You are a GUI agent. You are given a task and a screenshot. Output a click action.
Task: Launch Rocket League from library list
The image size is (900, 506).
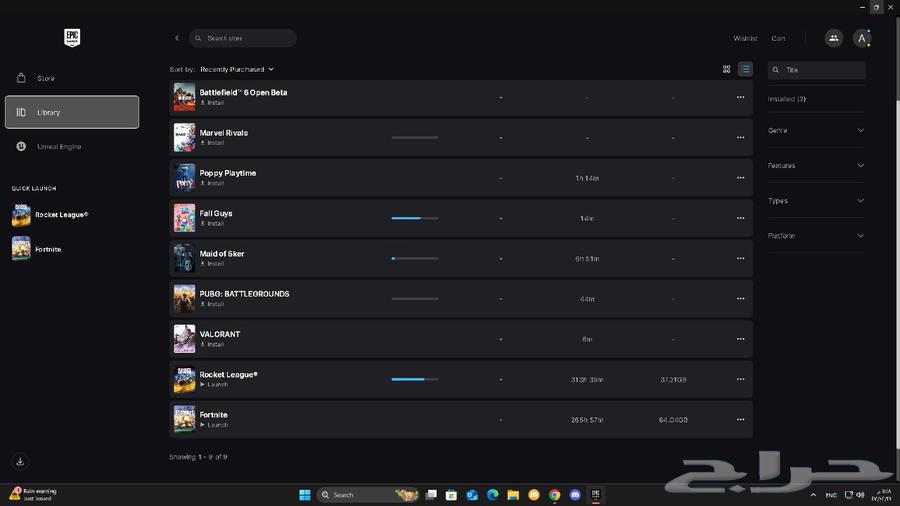tap(217, 385)
